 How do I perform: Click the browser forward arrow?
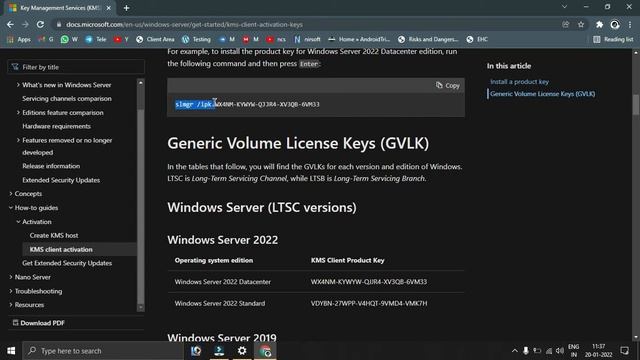[x=25, y=24]
